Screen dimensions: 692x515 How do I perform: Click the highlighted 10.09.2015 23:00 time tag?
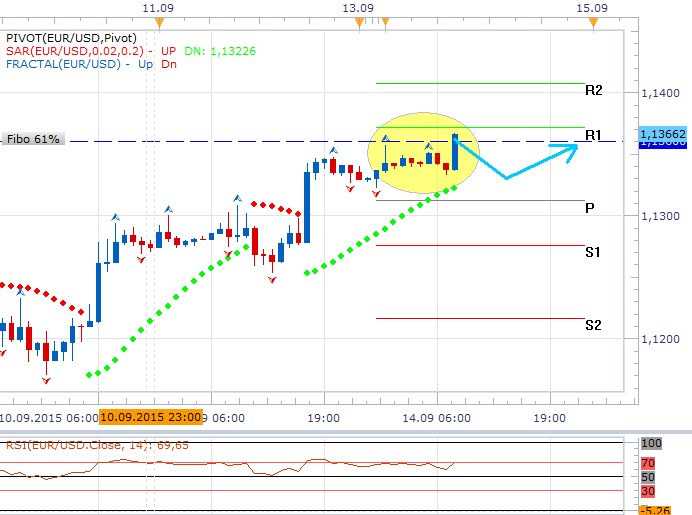[x=151, y=417]
